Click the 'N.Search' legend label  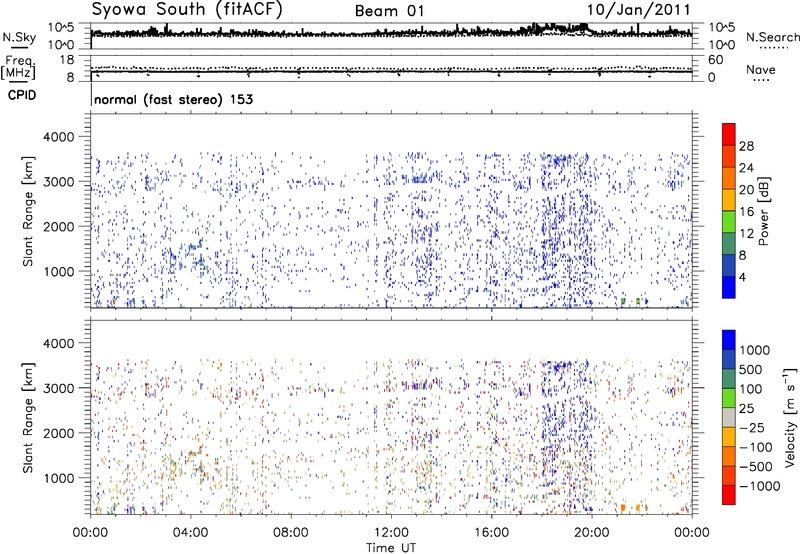pos(772,37)
